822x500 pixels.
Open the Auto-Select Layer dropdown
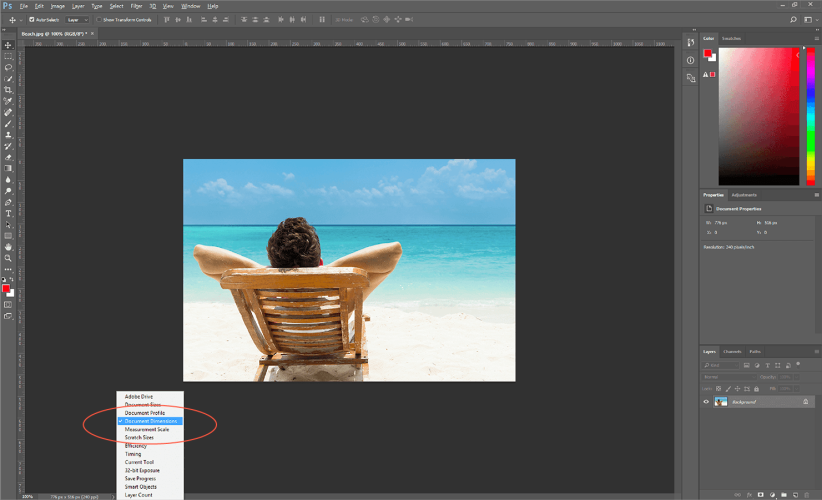[x=78, y=20]
